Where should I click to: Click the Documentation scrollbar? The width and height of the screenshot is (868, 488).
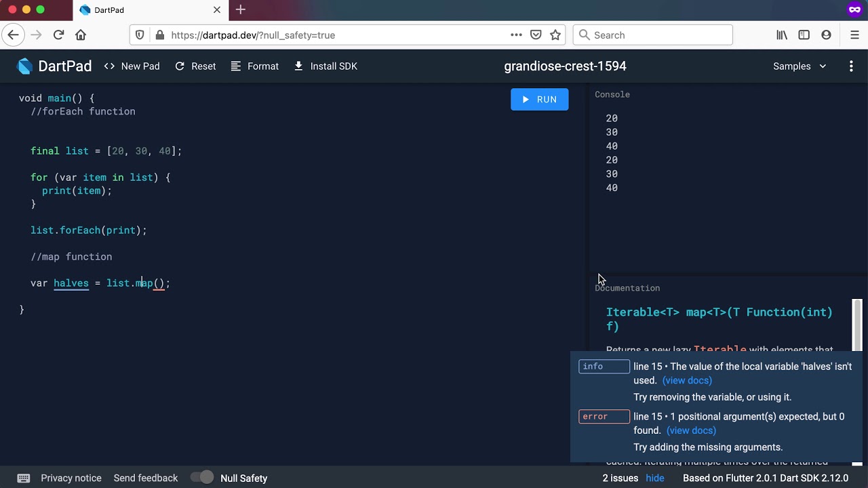click(857, 325)
